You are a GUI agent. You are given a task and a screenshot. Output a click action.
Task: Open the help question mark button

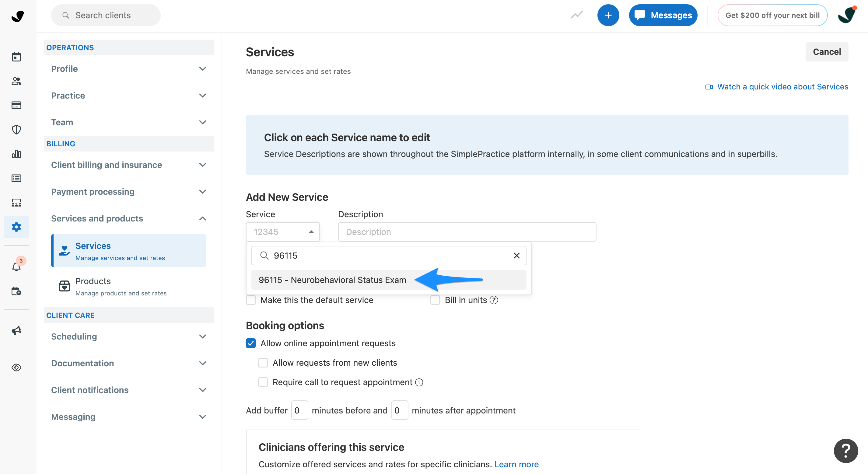coord(846,451)
